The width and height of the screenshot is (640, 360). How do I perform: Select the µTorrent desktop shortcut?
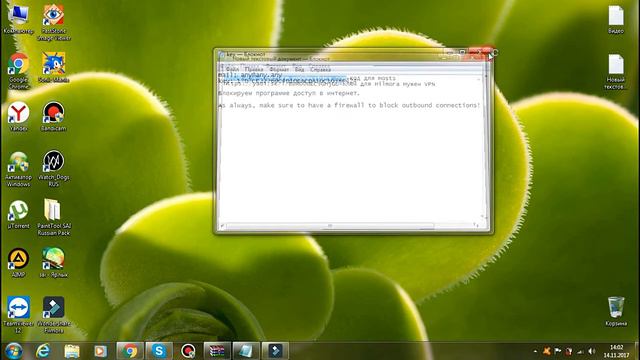[x=18, y=214]
